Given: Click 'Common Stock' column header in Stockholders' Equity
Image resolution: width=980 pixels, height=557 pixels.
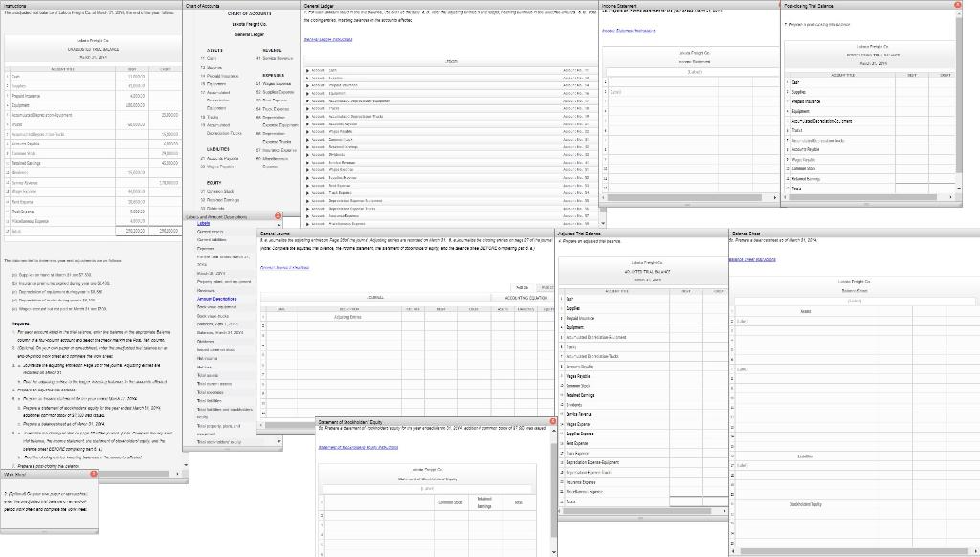Looking at the screenshot, I should pyautogui.click(x=451, y=502).
